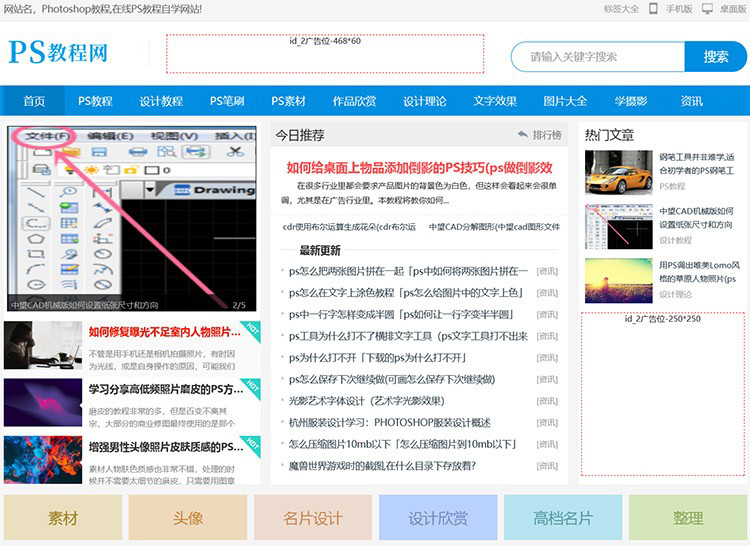
Task: Open the 学摄影 navigation tab
Action: coord(631,101)
